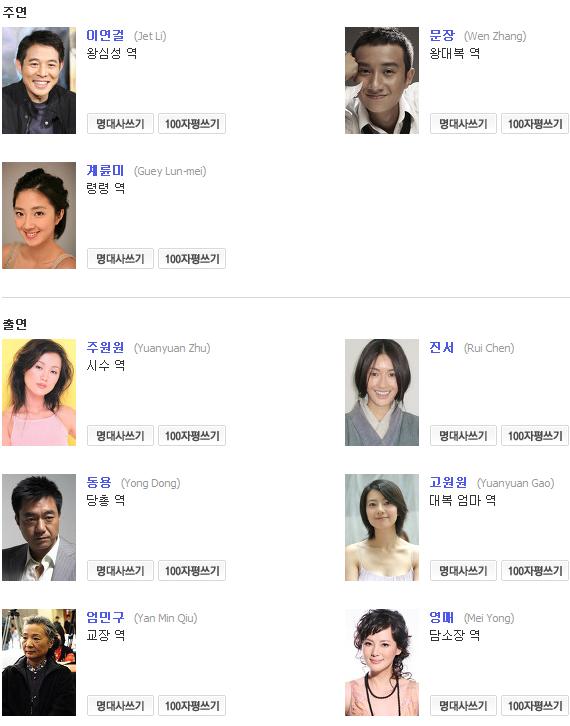Click 명대사쓰기 button for Yong Dong
The height and width of the screenshot is (726, 570).
tap(120, 571)
